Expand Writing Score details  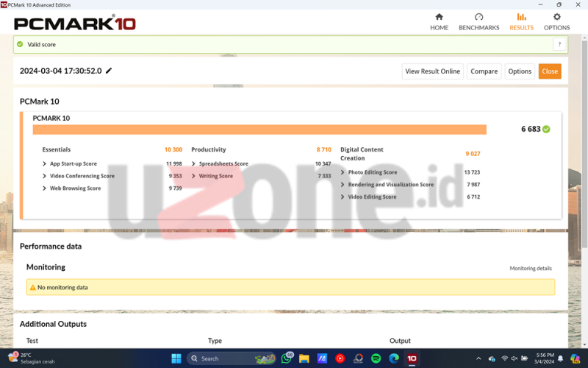point(193,176)
